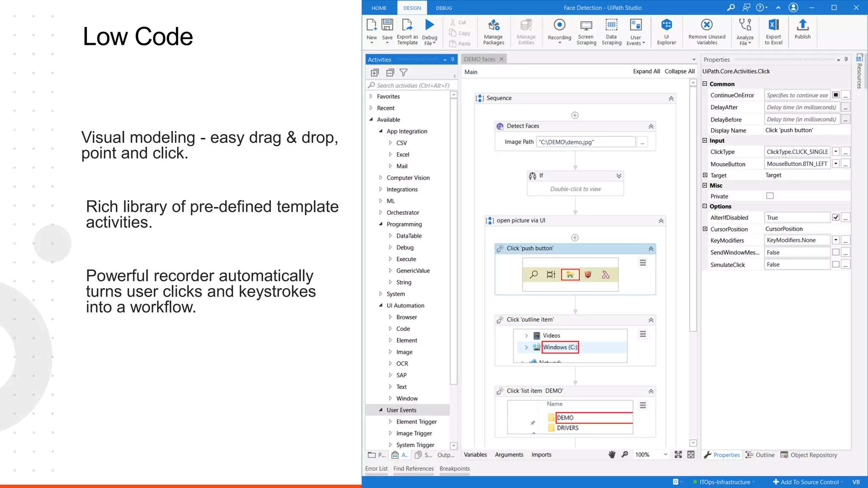Open the Variables panel

coord(475,455)
